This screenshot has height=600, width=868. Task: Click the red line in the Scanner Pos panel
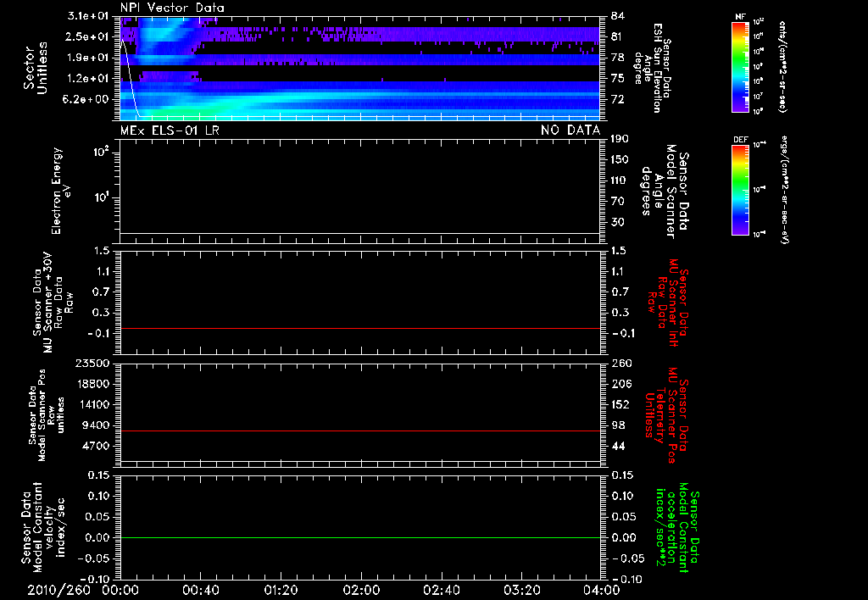pos(359,431)
